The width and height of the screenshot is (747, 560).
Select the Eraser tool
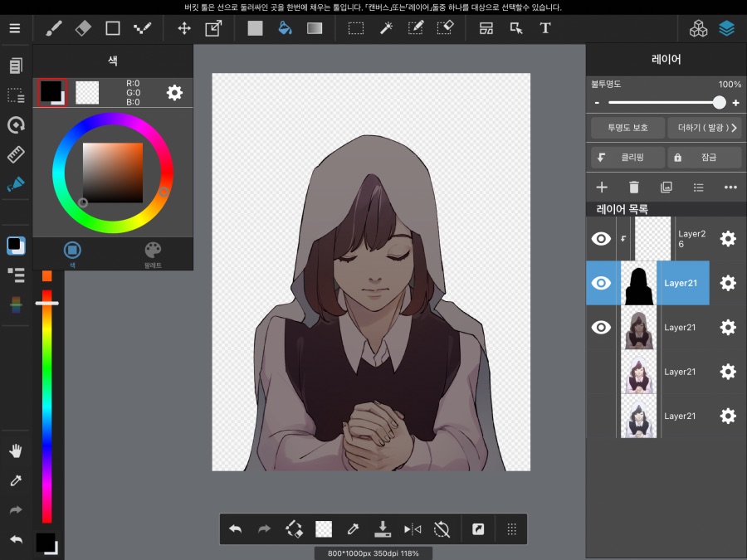click(82, 27)
